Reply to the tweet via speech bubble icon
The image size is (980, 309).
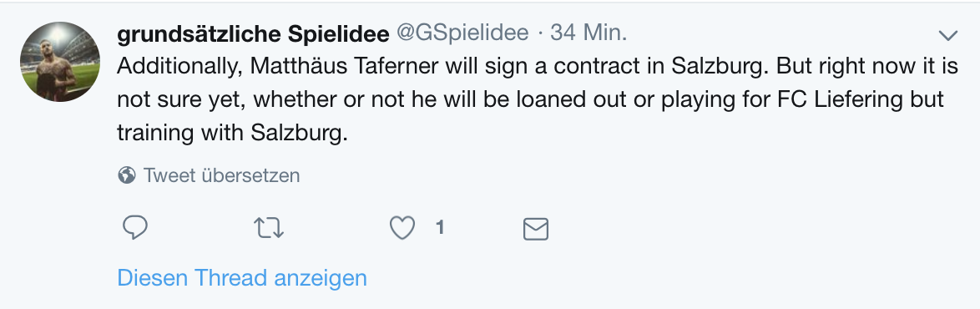point(134,228)
